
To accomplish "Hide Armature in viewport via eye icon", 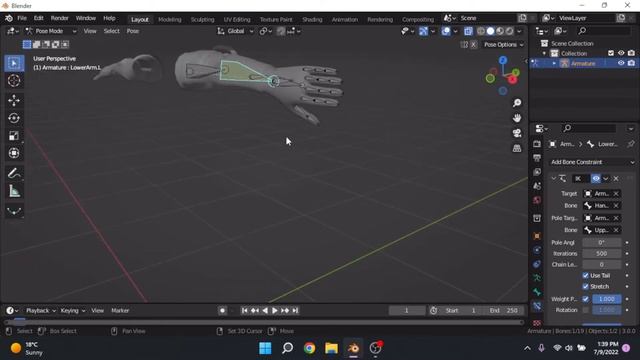I will (x=621, y=63).
